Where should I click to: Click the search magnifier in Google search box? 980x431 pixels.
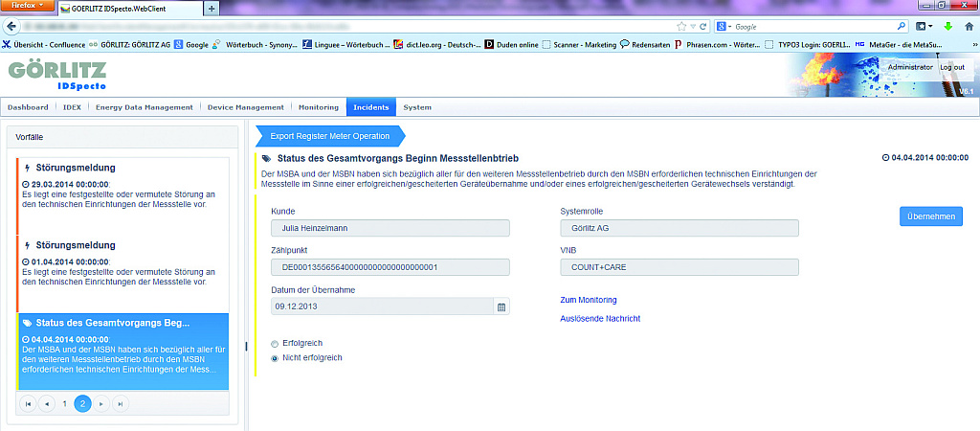(x=901, y=27)
